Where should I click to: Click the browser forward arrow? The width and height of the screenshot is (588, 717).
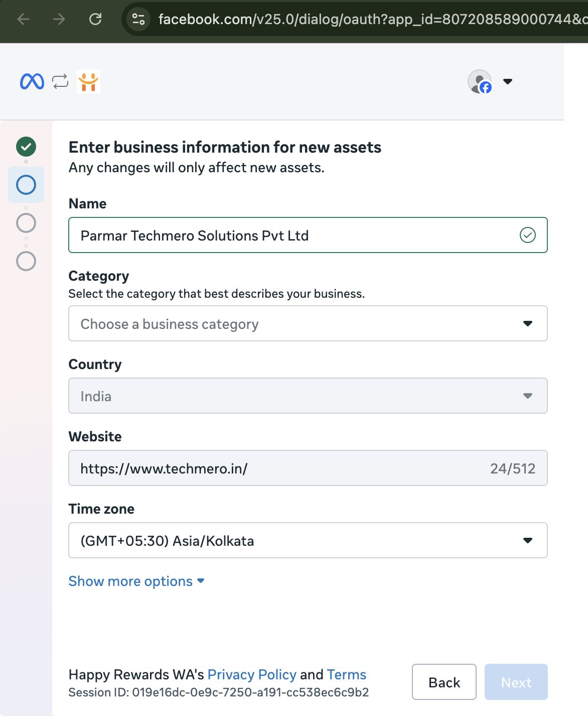tap(59, 19)
